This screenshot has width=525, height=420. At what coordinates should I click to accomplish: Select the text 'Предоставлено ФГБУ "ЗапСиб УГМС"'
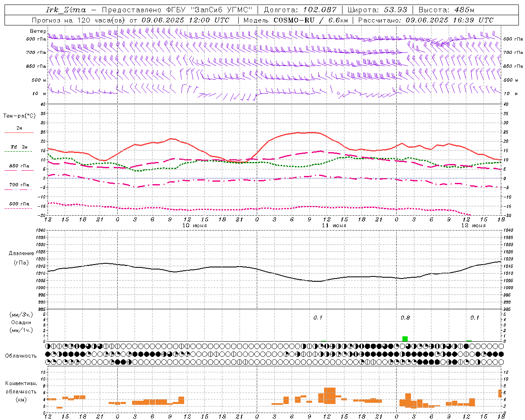[177, 10]
